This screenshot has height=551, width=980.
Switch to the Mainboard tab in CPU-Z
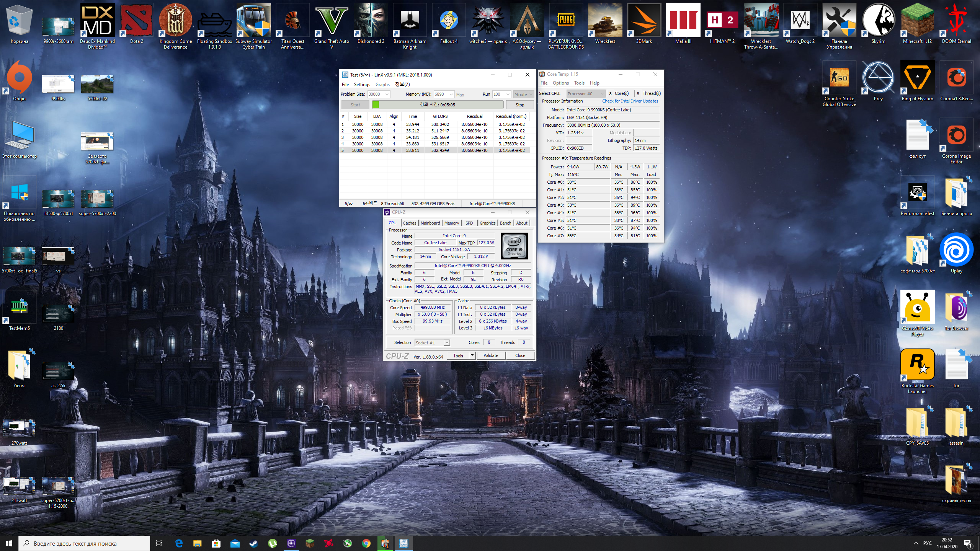(430, 223)
